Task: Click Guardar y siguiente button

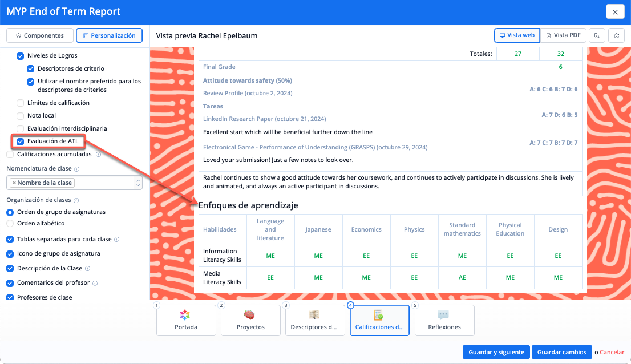Action: pyautogui.click(x=496, y=353)
